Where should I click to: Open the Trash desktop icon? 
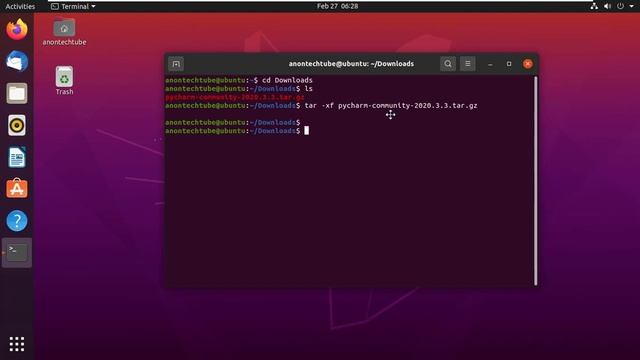[64, 81]
